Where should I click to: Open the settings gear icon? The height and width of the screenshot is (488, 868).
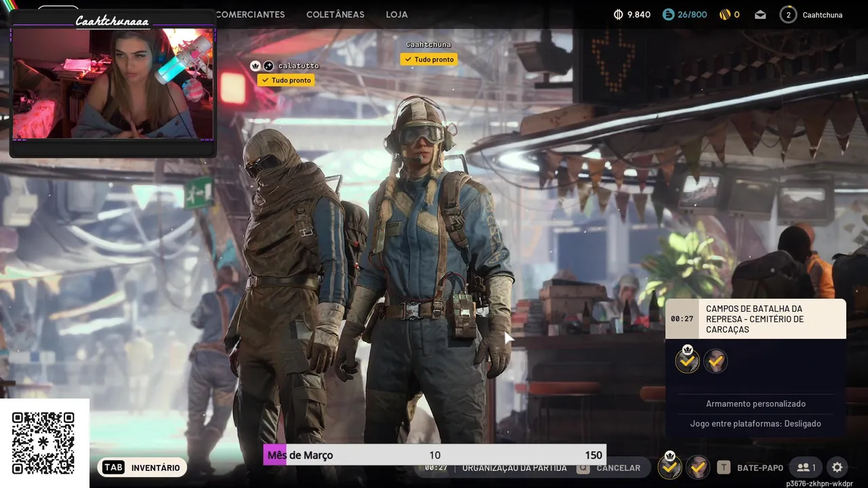(x=837, y=468)
